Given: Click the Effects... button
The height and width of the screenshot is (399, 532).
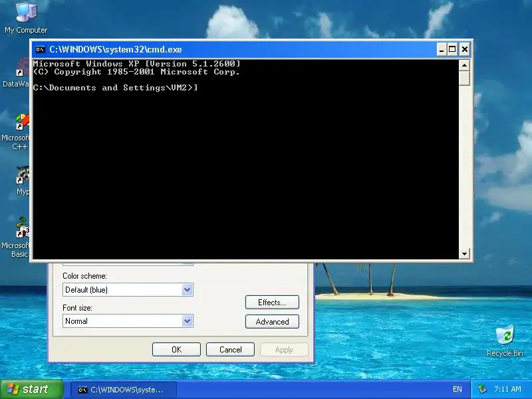Looking at the screenshot, I should (x=272, y=303).
